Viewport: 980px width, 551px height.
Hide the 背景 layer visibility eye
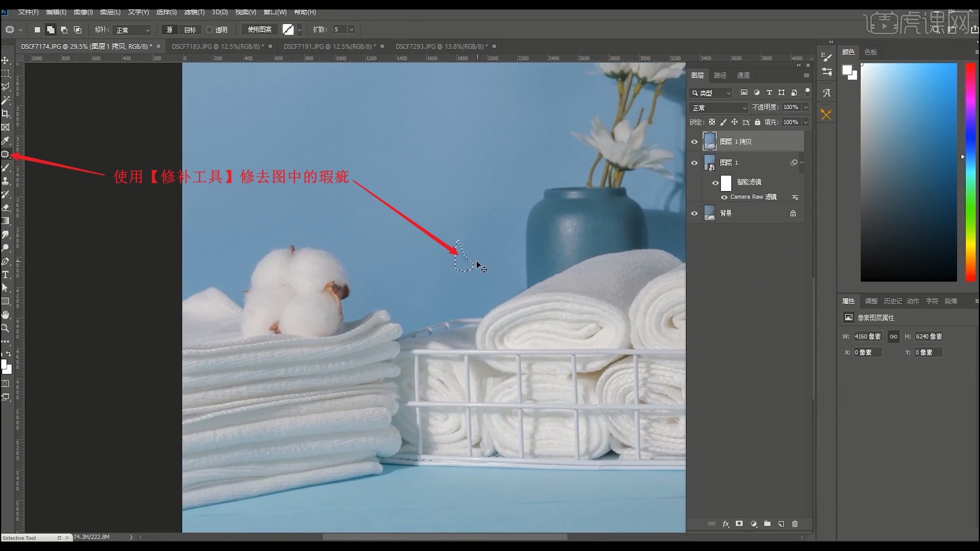coord(694,214)
